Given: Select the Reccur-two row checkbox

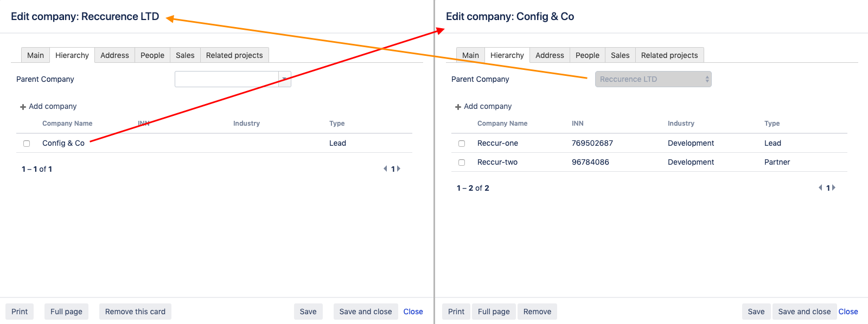Looking at the screenshot, I should click(x=462, y=163).
